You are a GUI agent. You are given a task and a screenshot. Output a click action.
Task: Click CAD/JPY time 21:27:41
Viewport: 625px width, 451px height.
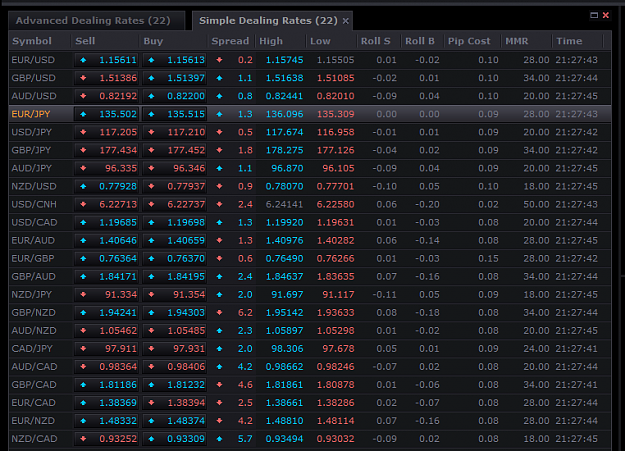(576, 349)
